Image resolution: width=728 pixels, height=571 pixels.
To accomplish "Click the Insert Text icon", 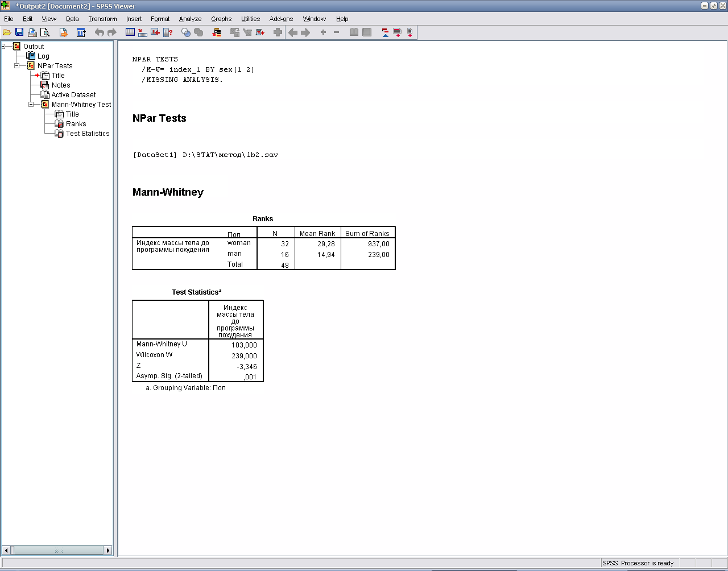I will pyautogui.click(x=409, y=32).
